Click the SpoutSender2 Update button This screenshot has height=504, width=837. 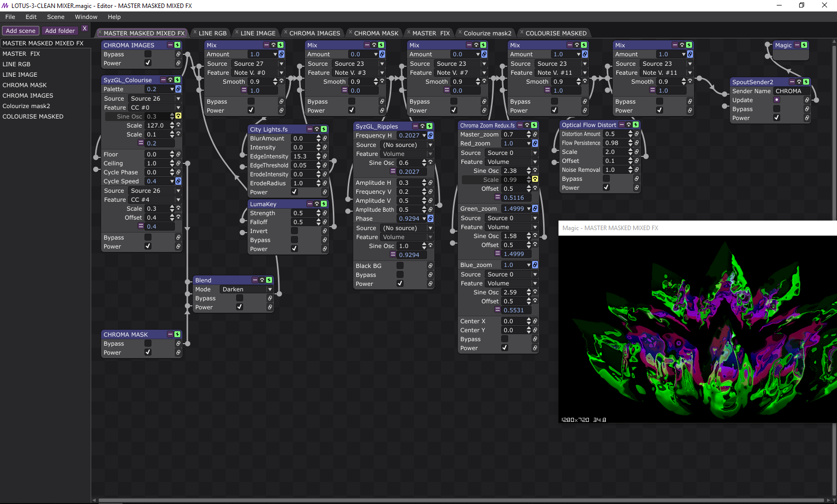click(777, 100)
